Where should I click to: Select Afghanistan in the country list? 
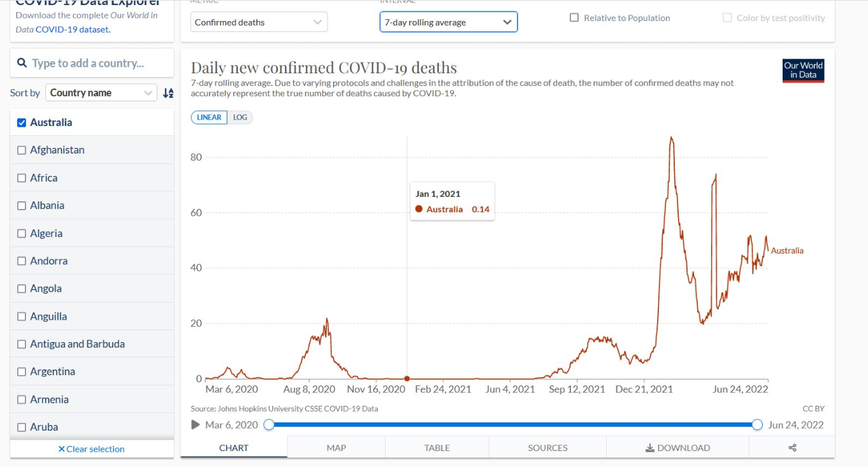[x=22, y=150]
